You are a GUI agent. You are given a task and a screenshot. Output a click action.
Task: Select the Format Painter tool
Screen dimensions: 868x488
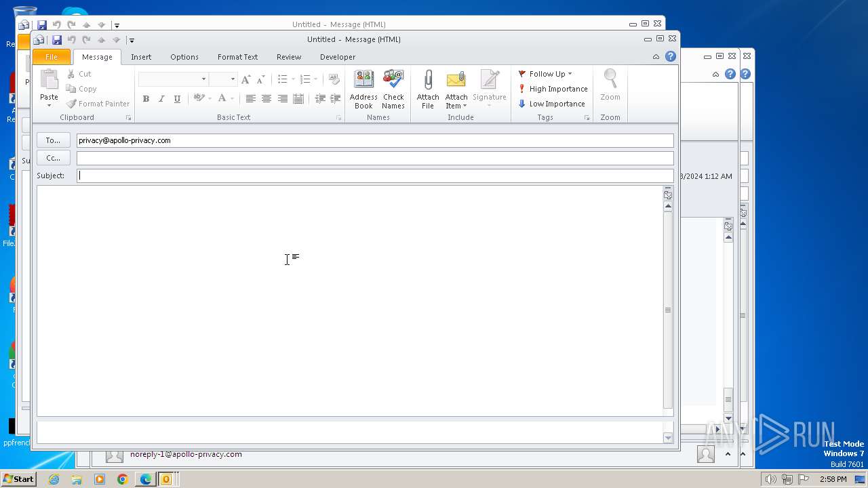tap(98, 104)
